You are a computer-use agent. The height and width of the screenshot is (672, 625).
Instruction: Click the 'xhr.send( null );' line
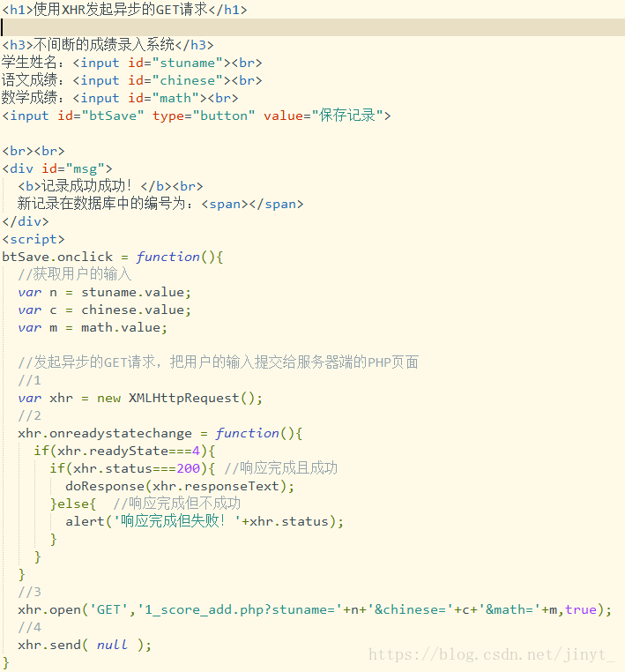85,645
